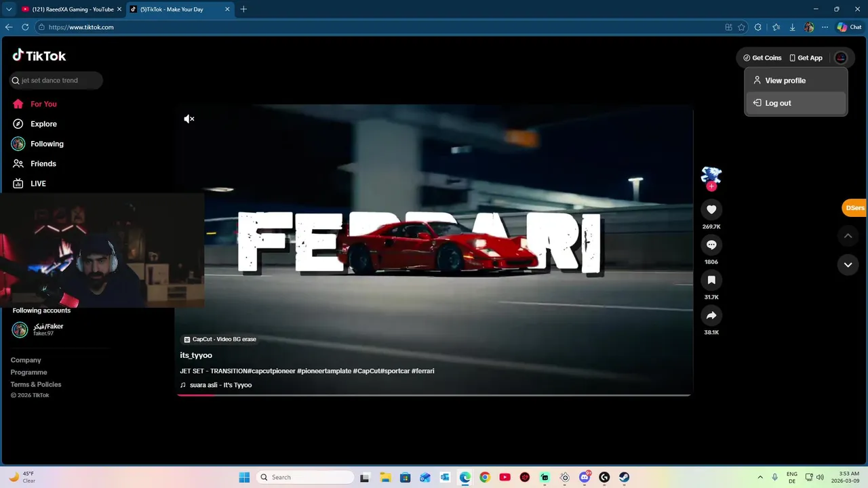Click the taskbar Search box
The width and height of the screenshot is (868, 488).
click(x=305, y=477)
